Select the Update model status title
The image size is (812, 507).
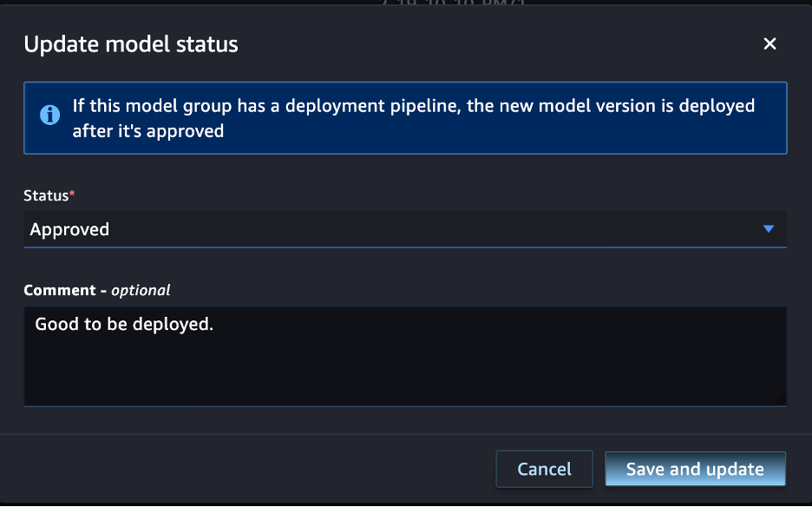click(131, 43)
